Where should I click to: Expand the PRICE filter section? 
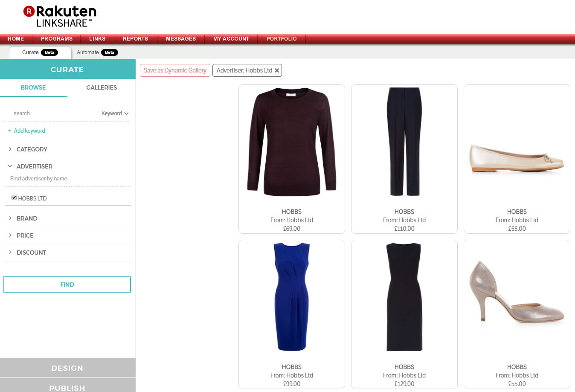click(x=25, y=235)
